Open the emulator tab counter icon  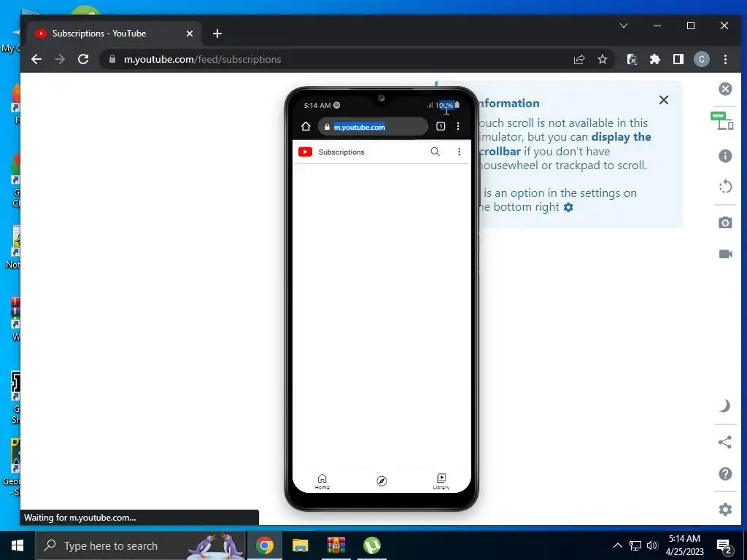point(441,126)
